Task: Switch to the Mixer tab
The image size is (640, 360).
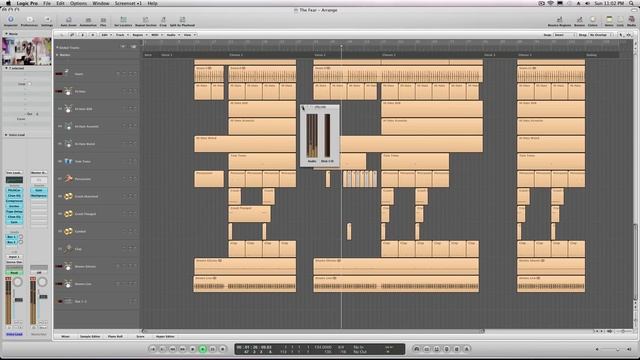Action: click(65, 336)
